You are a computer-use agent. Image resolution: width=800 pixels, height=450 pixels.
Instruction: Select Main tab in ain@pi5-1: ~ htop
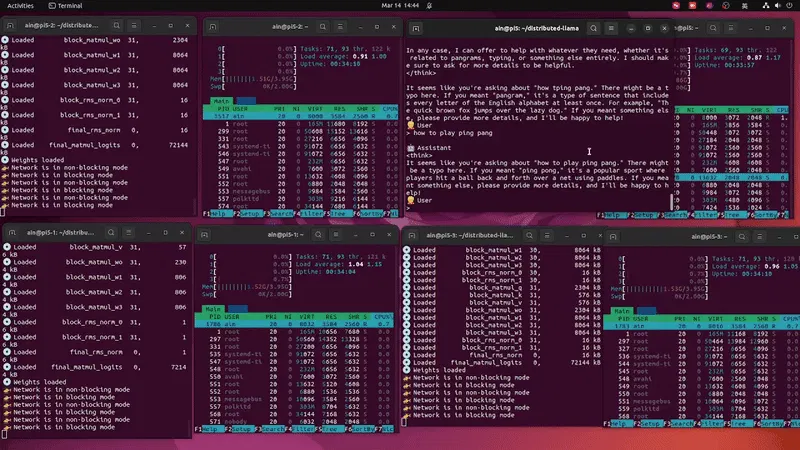[x=213, y=309]
